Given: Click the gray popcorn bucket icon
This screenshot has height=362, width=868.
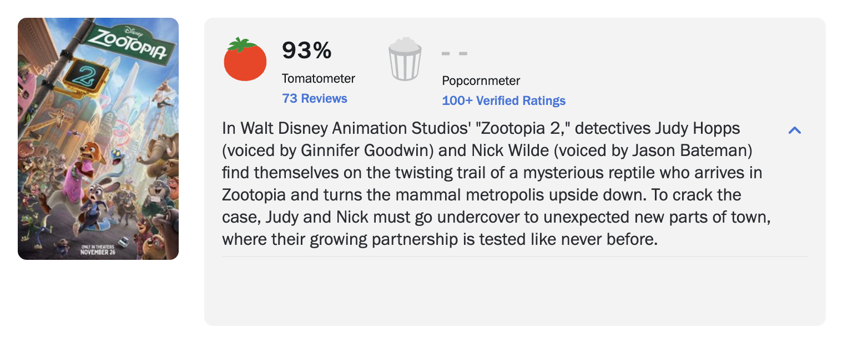Looking at the screenshot, I should pos(405,59).
